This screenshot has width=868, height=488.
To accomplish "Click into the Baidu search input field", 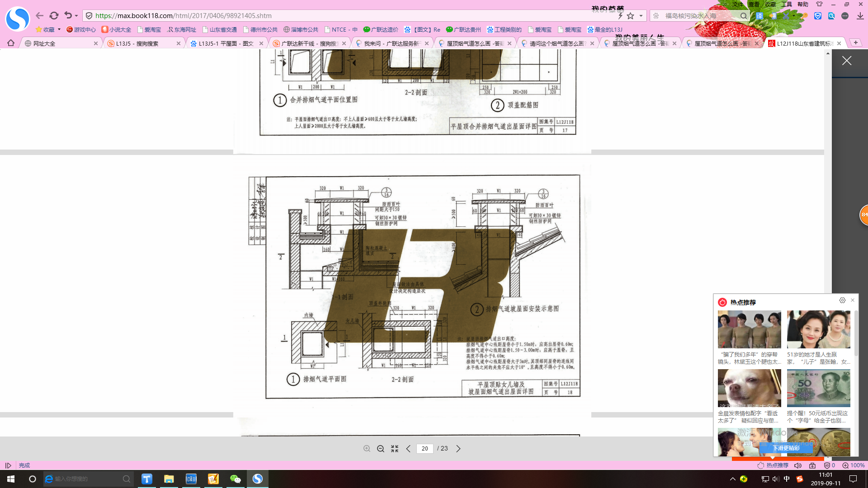I will pyautogui.click(x=699, y=16).
